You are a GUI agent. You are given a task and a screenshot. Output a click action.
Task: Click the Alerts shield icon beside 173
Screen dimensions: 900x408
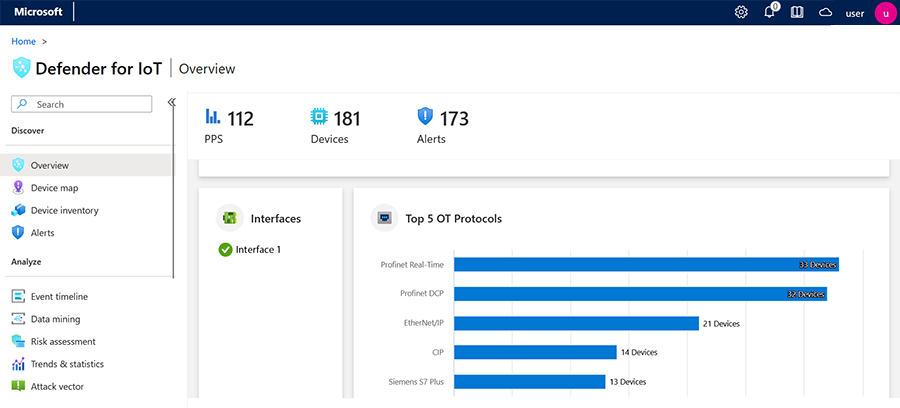click(425, 117)
